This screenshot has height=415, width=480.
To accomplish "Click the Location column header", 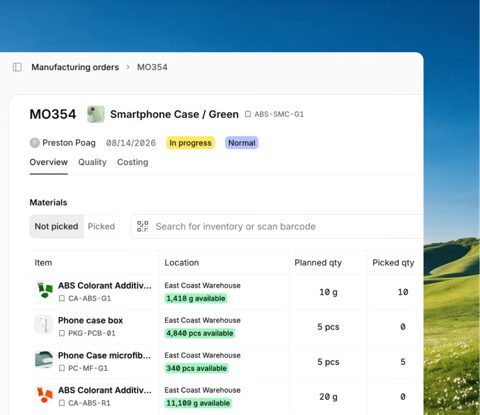I will pos(182,263).
